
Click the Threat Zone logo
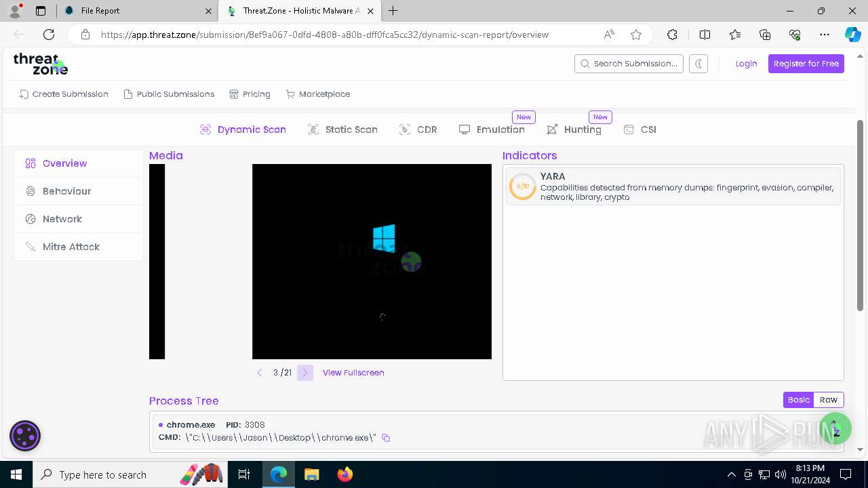(x=41, y=64)
